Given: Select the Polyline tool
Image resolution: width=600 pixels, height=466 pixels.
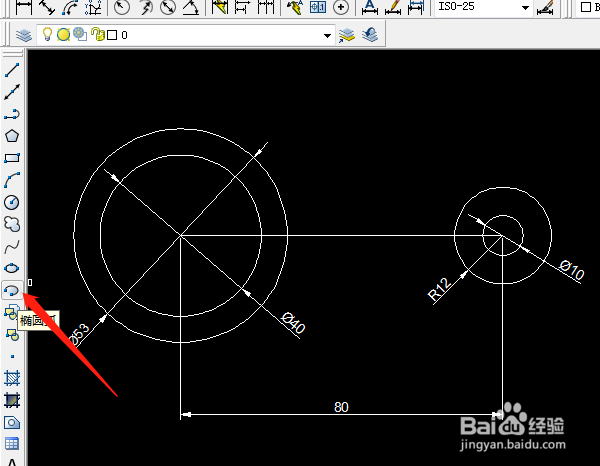Looking at the screenshot, I should [x=12, y=114].
